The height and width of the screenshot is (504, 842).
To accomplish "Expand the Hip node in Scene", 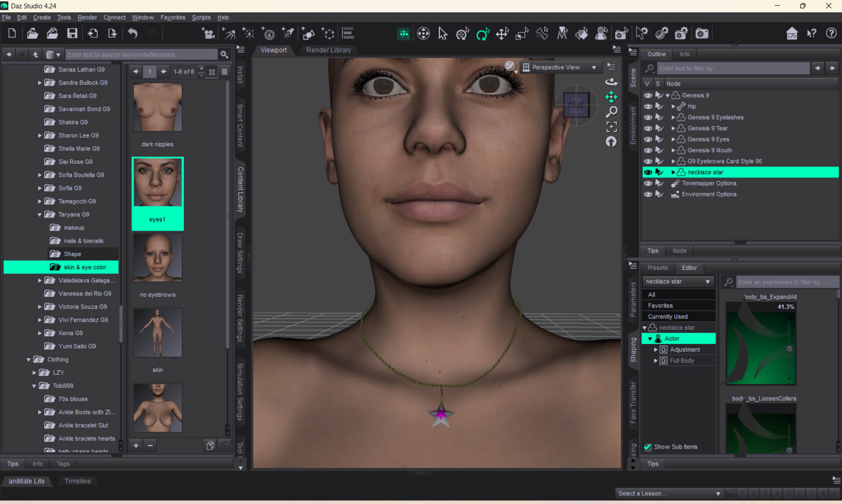I will pyautogui.click(x=673, y=106).
